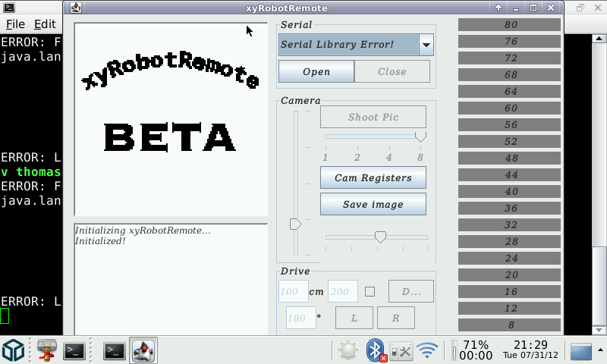607x364 pixels.
Task: Expand the taskbar tray up arrow
Action: pos(600,350)
